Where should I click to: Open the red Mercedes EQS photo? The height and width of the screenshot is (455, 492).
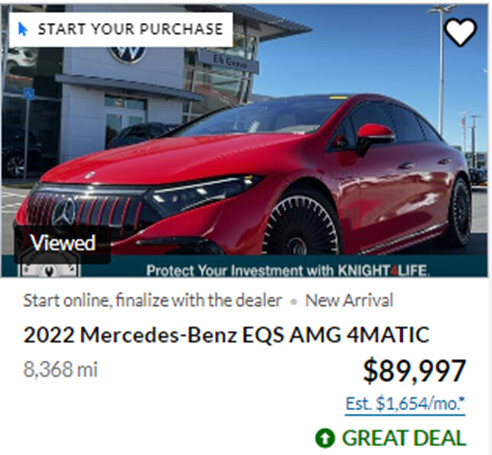[244, 140]
